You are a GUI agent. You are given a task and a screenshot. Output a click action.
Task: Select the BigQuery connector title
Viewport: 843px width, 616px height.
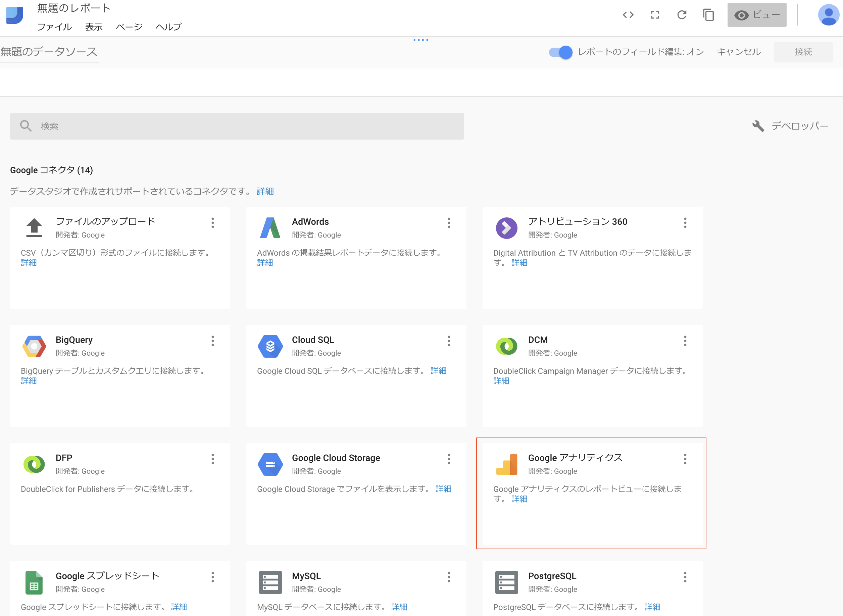74,340
